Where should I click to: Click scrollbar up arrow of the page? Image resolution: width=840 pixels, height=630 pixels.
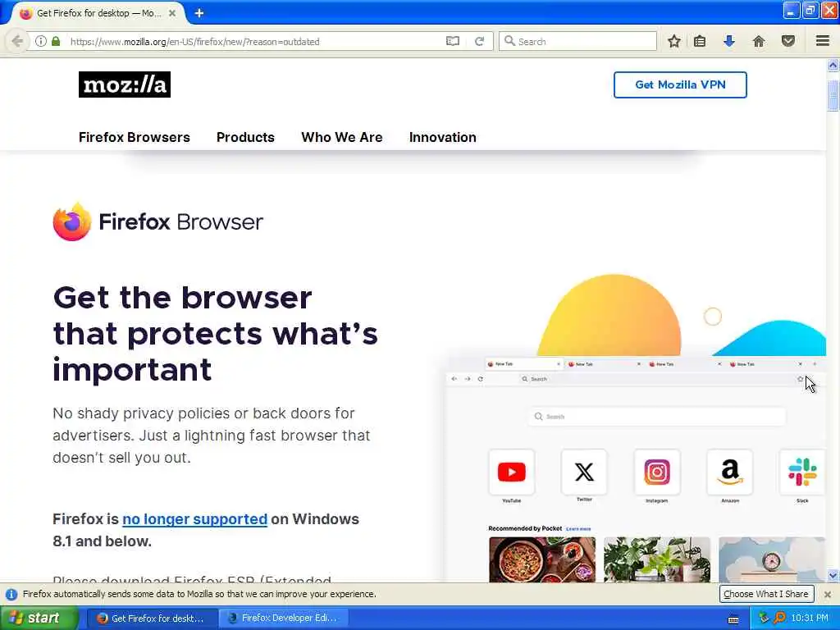click(x=833, y=66)
